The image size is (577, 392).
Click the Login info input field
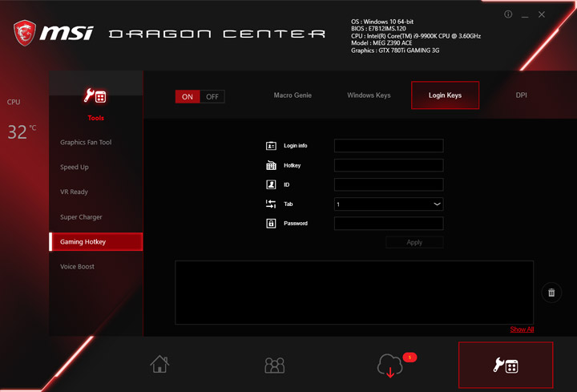(x=389, y=146)
